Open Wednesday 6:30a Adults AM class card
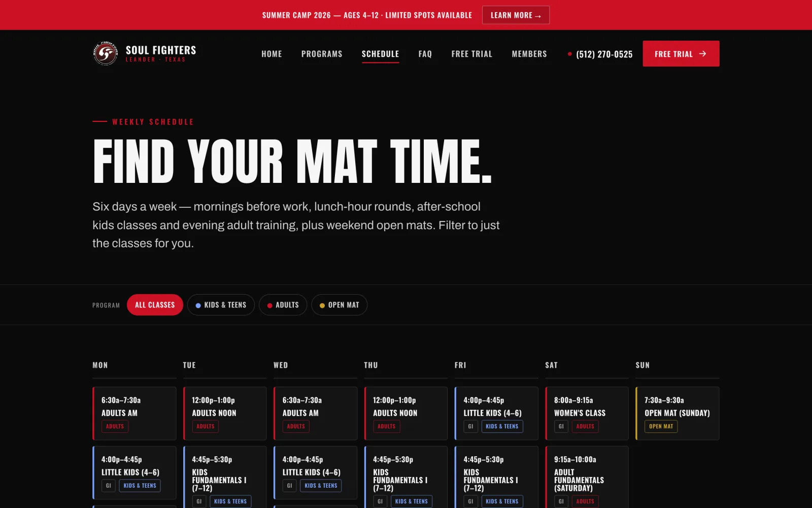 [315, 414]
